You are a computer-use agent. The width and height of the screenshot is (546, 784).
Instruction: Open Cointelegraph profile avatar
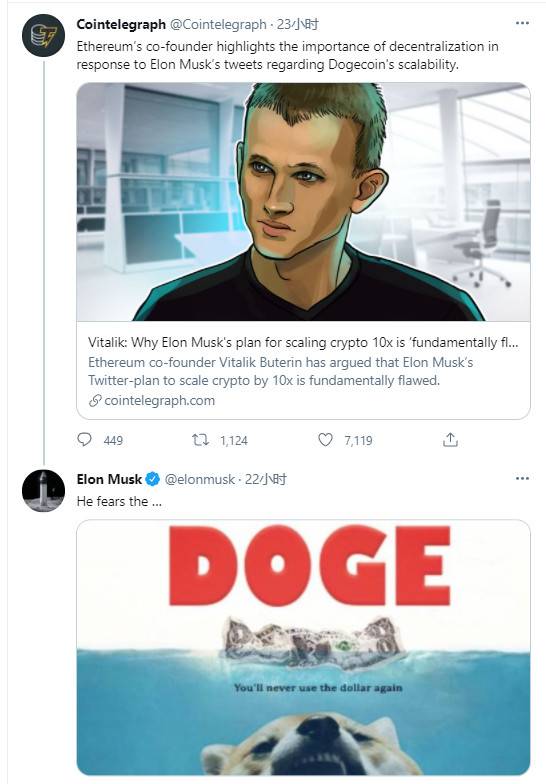click(x=44, y=36)
